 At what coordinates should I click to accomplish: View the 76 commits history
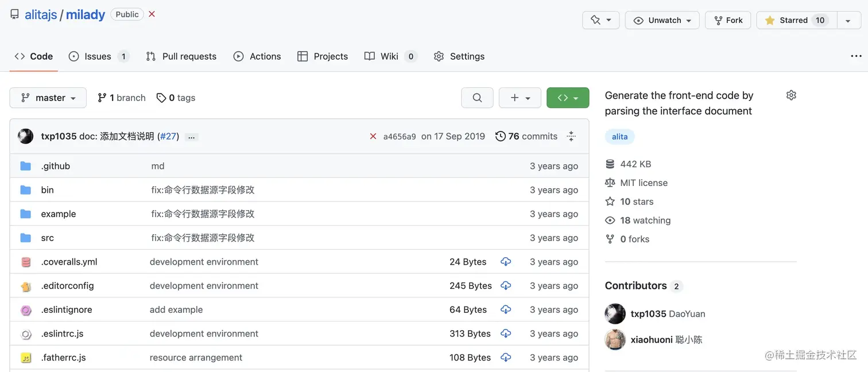[526, 136]
